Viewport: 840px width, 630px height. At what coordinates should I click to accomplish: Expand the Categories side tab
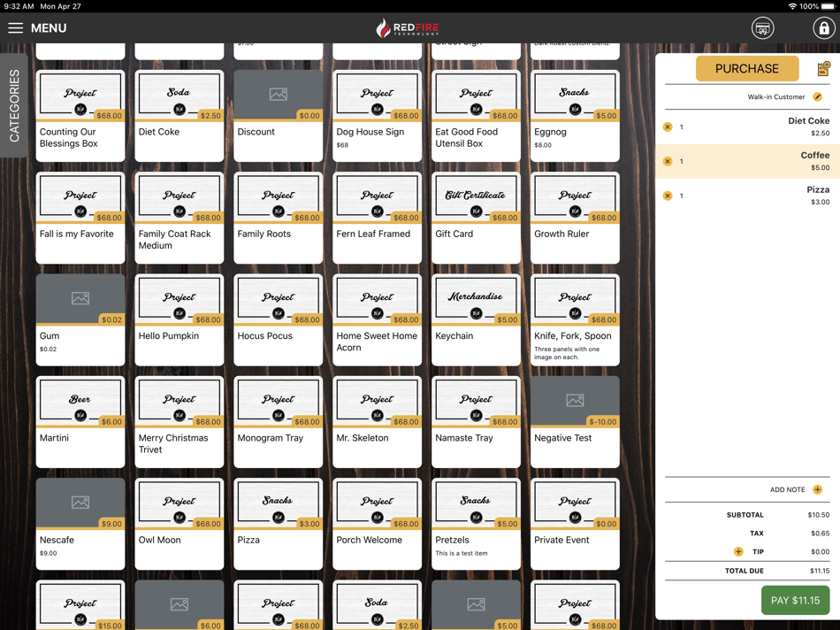14,105
